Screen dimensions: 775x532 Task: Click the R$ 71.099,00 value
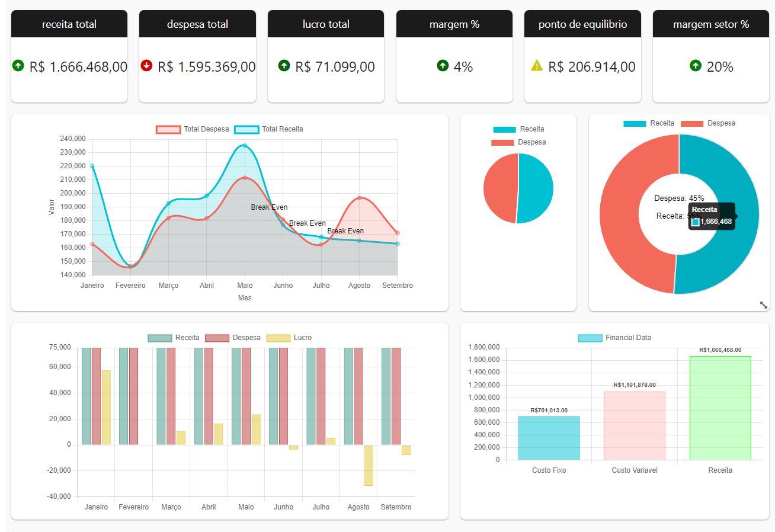point(335,66)
